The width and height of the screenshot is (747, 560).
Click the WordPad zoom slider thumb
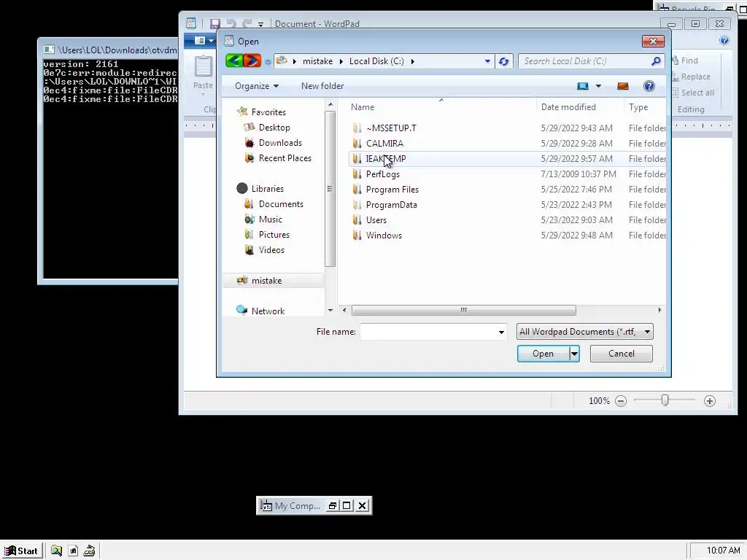[x=665, y=400]
